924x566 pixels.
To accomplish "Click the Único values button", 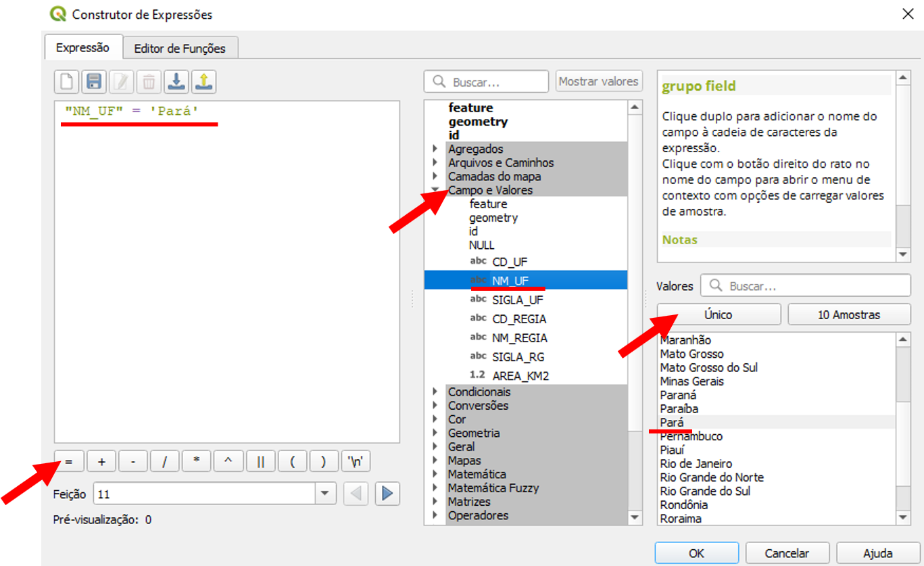I will [x=718, y=314].
